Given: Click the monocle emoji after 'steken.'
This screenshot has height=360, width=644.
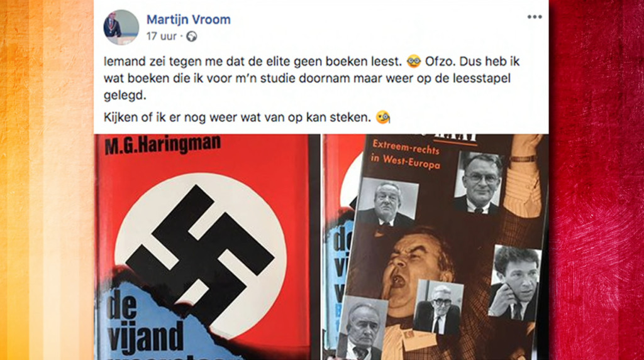Looking at the screenshot, I should [x=383, y=118].
